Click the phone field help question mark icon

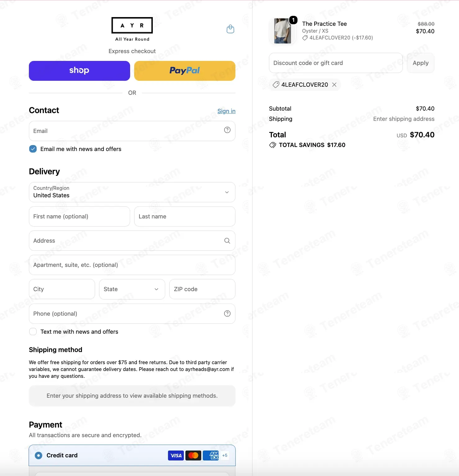pos(227,314)
